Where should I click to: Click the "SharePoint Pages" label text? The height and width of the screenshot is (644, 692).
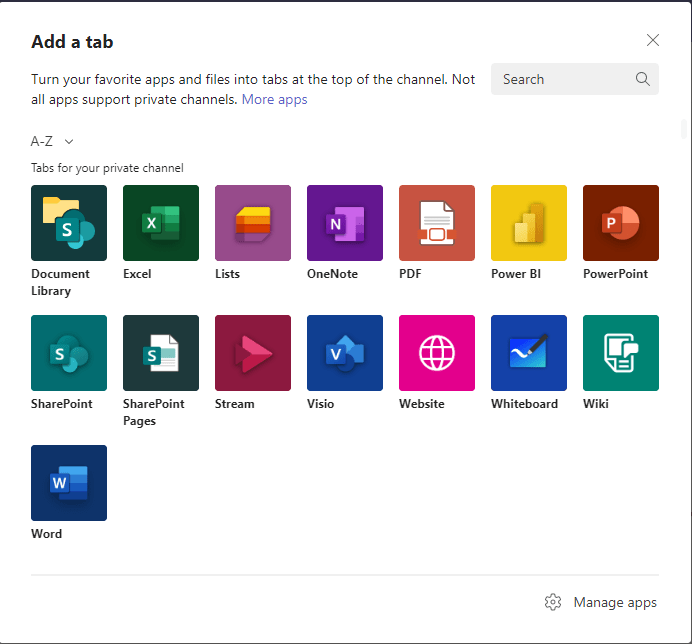pyautogui.click(x=154, y=412)
